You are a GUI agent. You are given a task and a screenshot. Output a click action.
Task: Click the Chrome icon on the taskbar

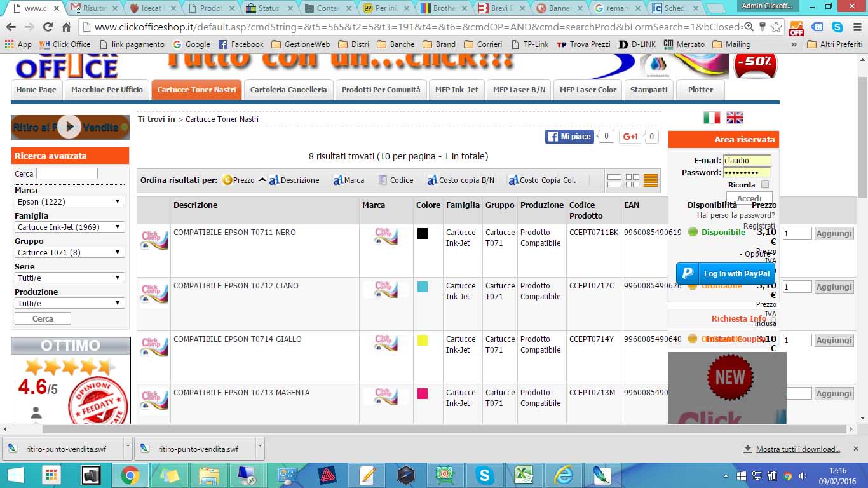[x=130, y=475]
